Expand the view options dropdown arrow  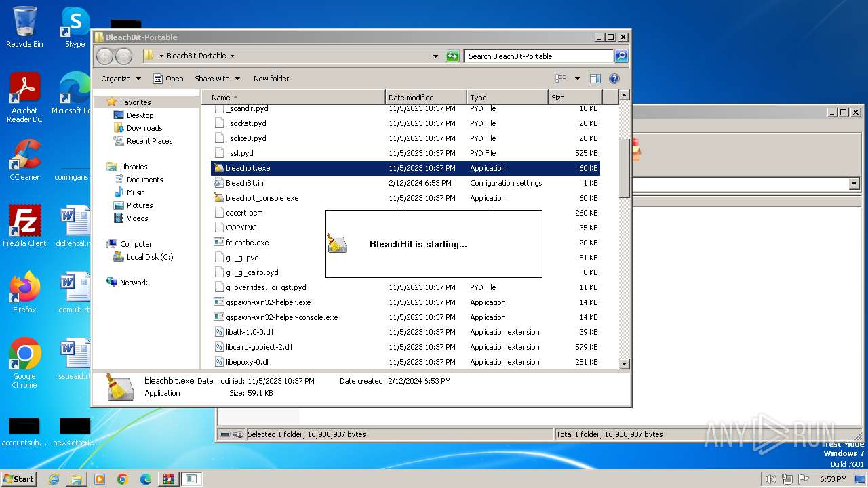tap(577, 79)
